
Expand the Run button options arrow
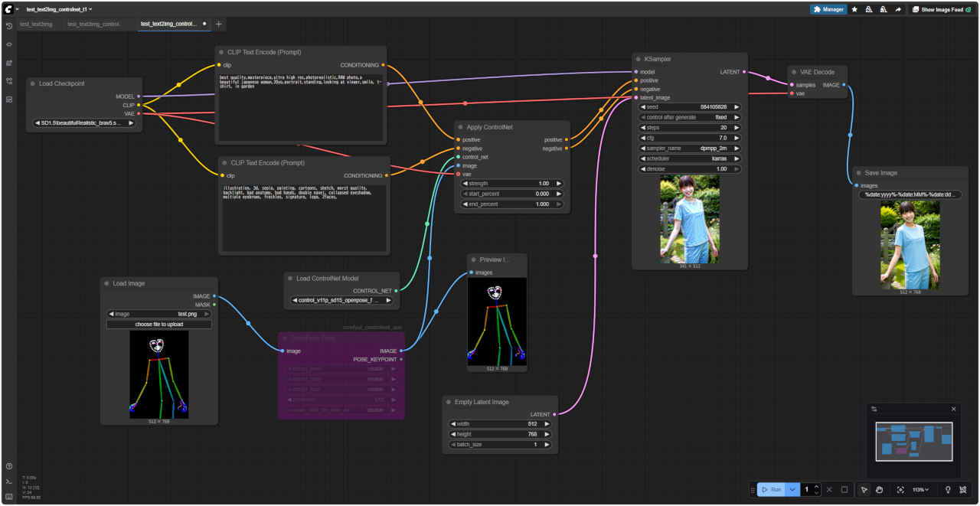pyautogui.click(x=793, y=490)
